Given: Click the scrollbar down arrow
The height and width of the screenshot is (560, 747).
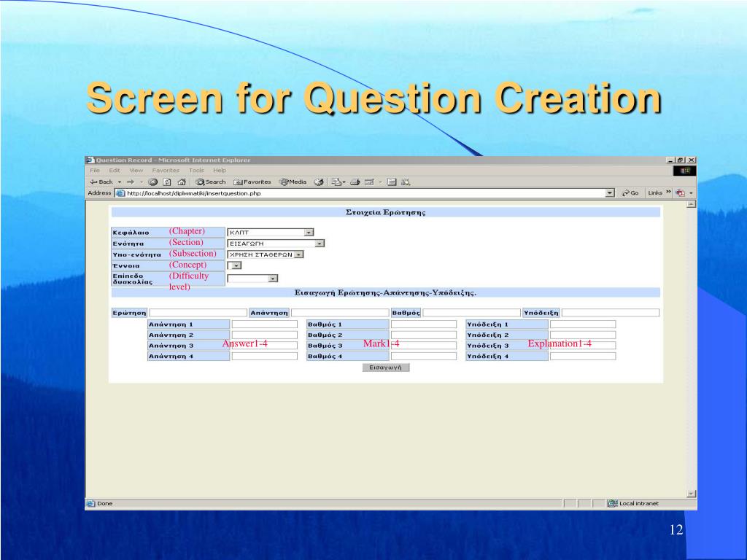Looking at the screenshot, I should click(692, 494).
